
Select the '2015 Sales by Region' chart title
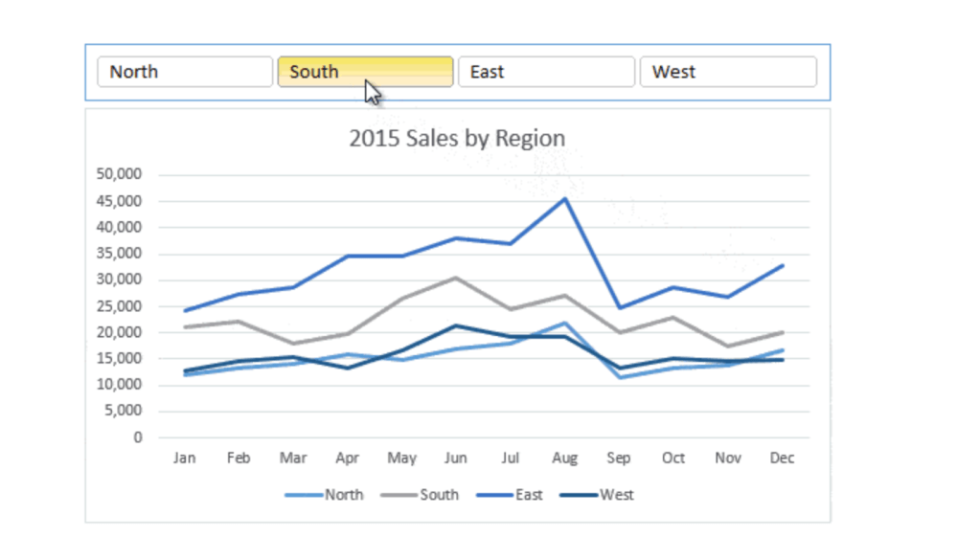coord(456,138)
